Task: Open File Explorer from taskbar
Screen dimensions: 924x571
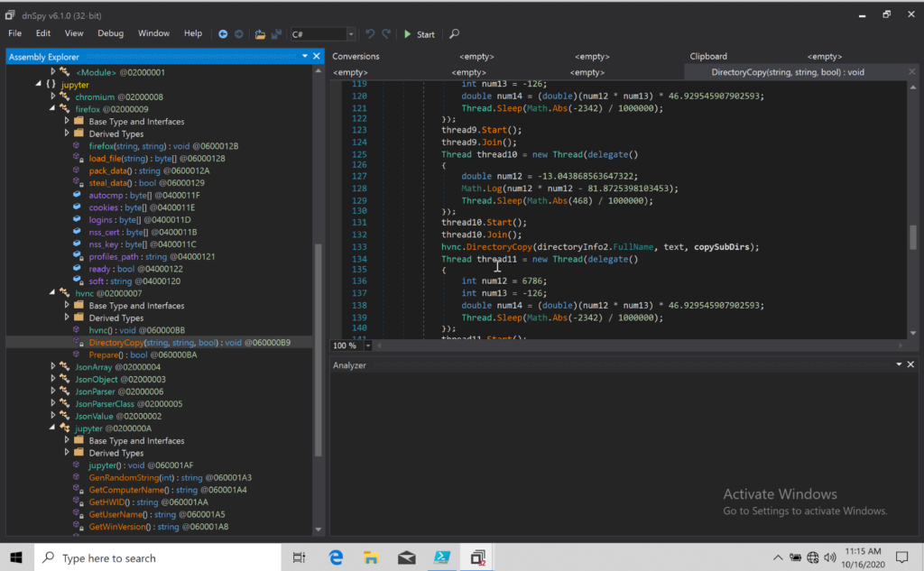Action: [371, 557]
